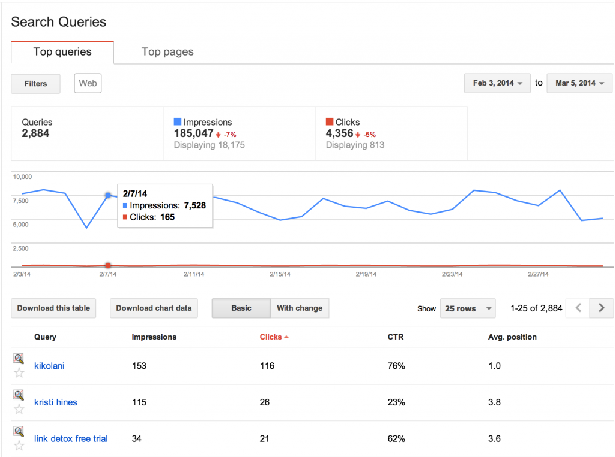Switch to Top pages tab
Viewport: 615px width, 457px height.
pyautogui.click(x=167, y=52)
